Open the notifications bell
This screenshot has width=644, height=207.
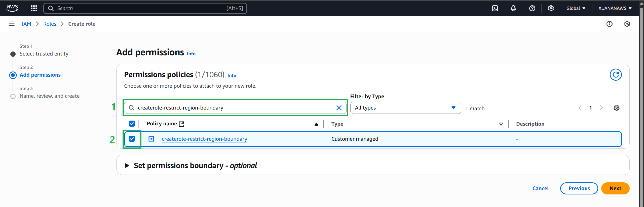513,8
